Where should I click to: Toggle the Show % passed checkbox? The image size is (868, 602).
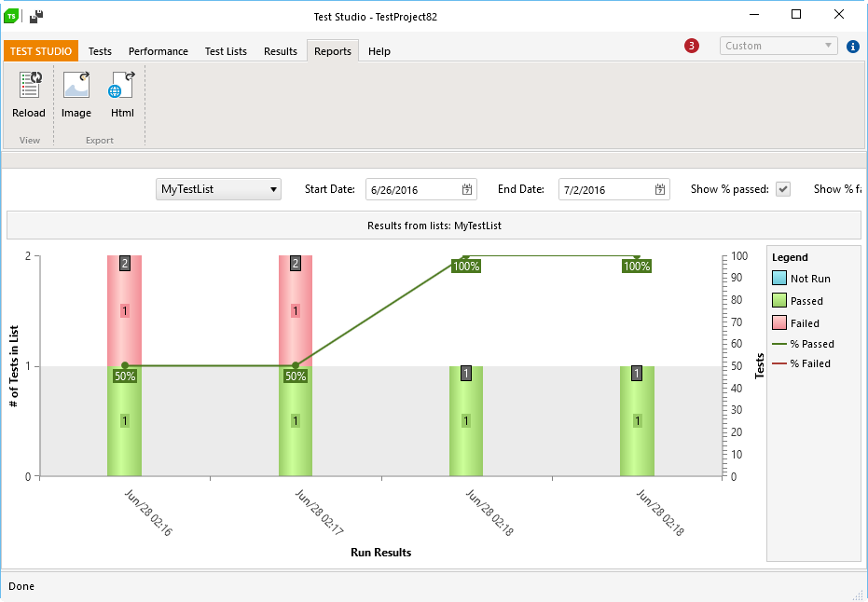pyautogui.click(x=783, y=189)
